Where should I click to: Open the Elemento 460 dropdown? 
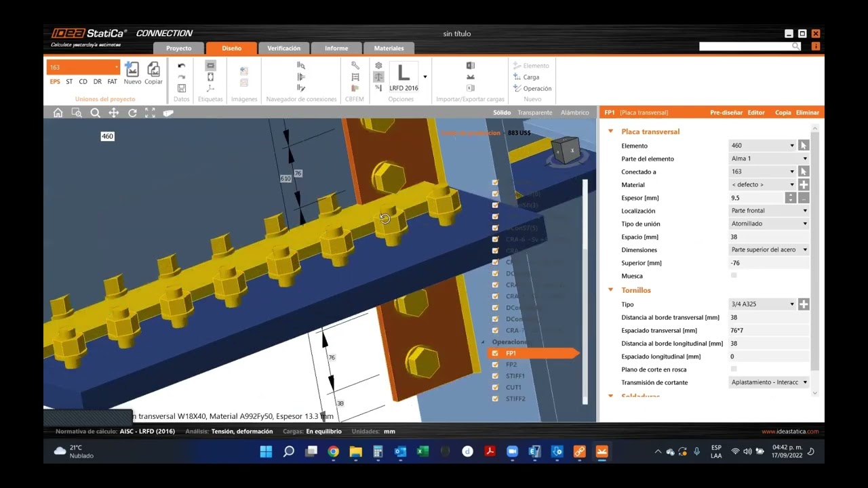click(x=791, y=146)
